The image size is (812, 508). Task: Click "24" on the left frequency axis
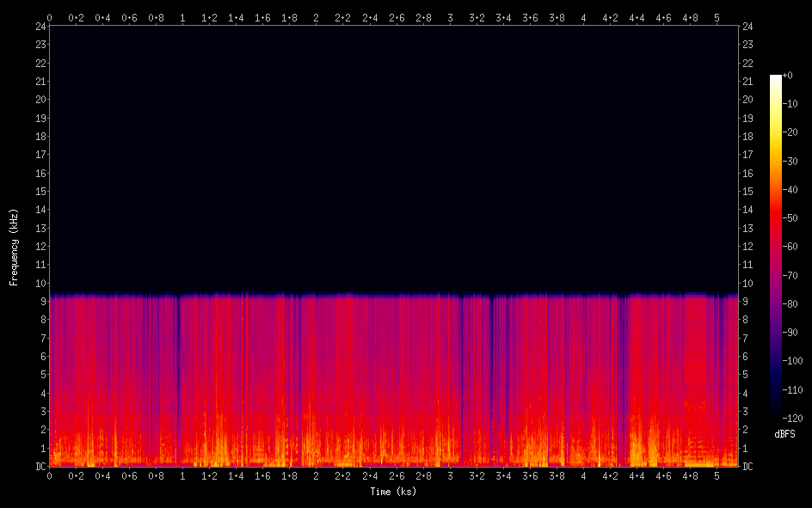click(40, 27)
